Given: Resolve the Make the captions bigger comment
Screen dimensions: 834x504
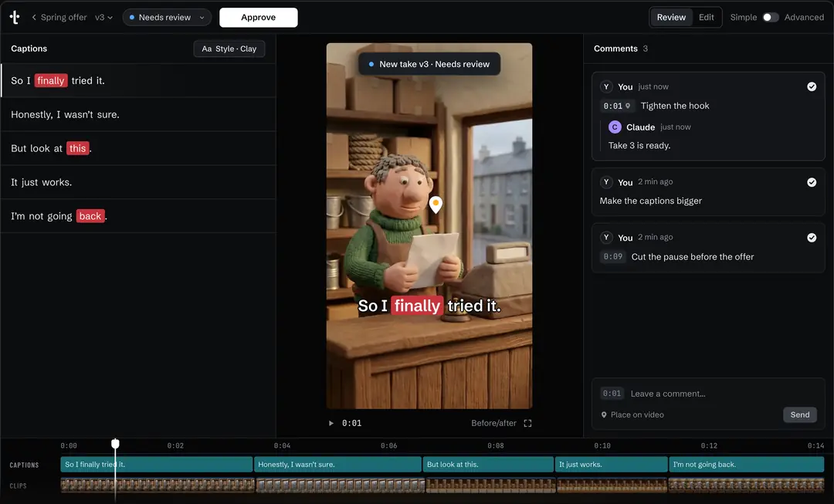Looking at the screenshot, I should pyautogui.click(x=812, y=182).
